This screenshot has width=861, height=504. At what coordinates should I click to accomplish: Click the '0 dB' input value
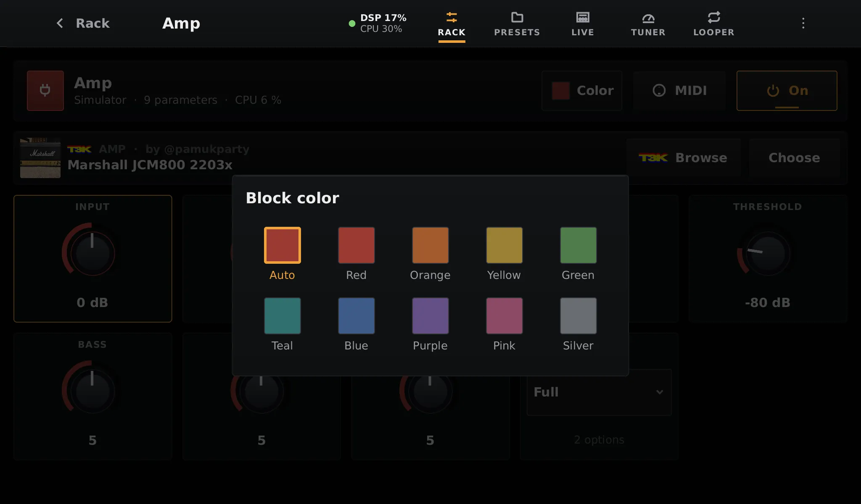tap(92, 303)
